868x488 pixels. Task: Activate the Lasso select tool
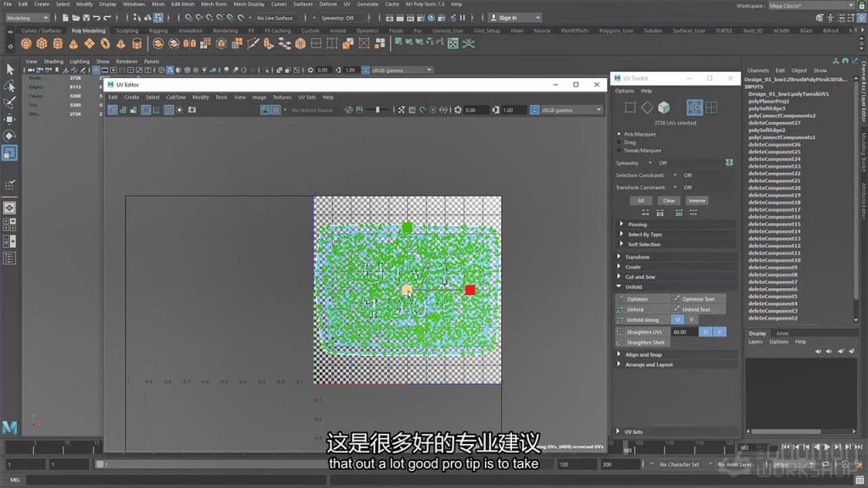coord(9,86)
